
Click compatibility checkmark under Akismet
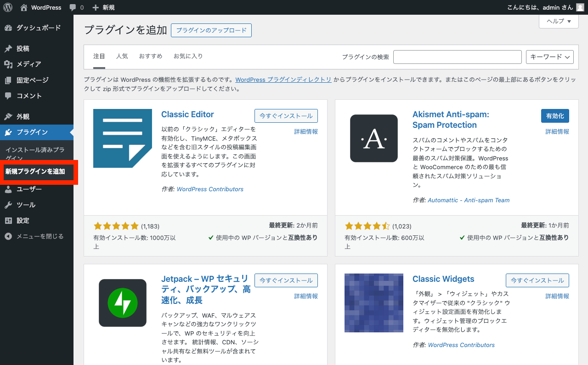pos(462,238)
